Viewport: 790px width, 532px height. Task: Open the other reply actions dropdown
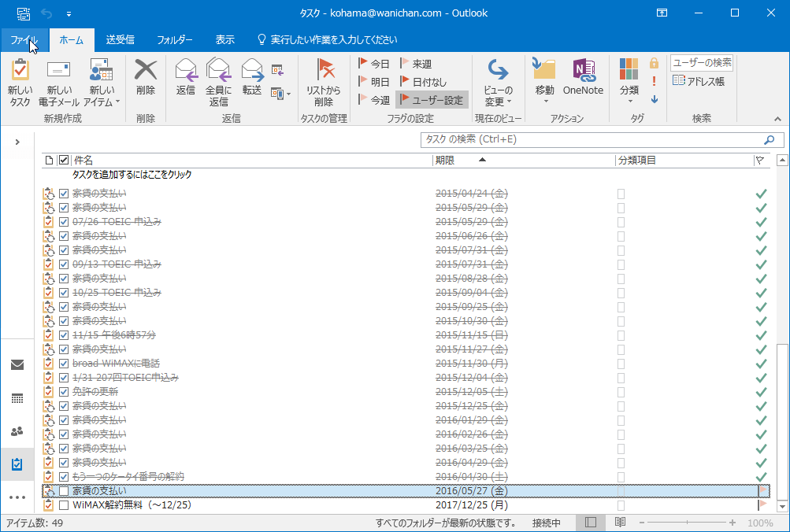[x=280, y=93]
